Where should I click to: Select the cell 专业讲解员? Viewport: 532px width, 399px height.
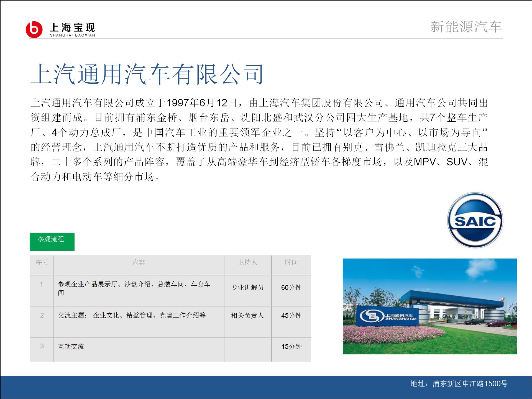(x=248, y=290)
